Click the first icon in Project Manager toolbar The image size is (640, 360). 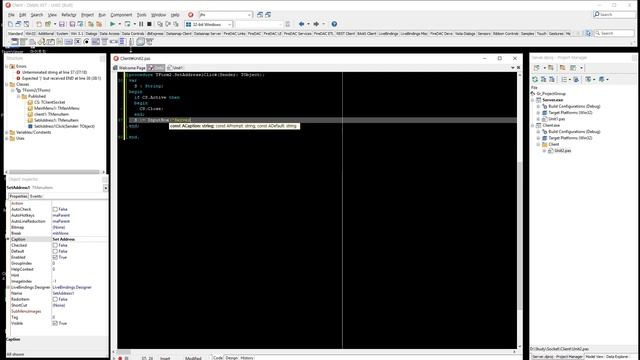point(537,68)
